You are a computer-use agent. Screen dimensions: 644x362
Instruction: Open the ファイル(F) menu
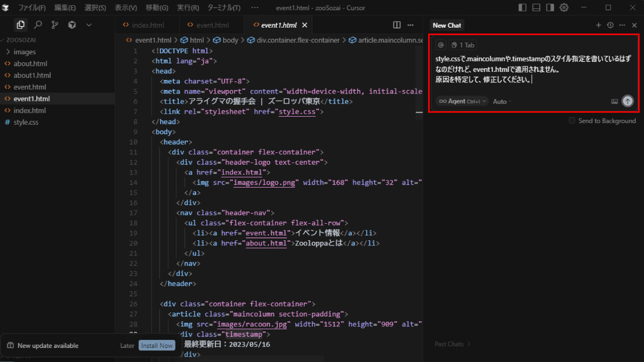32,8
